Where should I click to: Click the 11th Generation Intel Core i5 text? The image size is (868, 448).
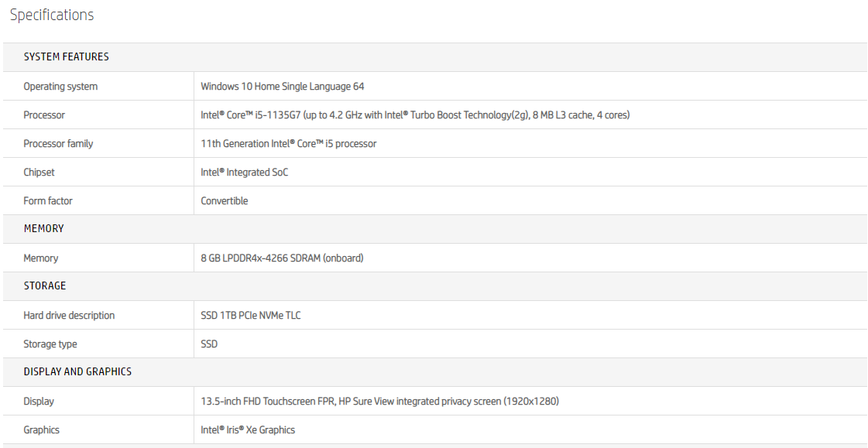point(289,144)
